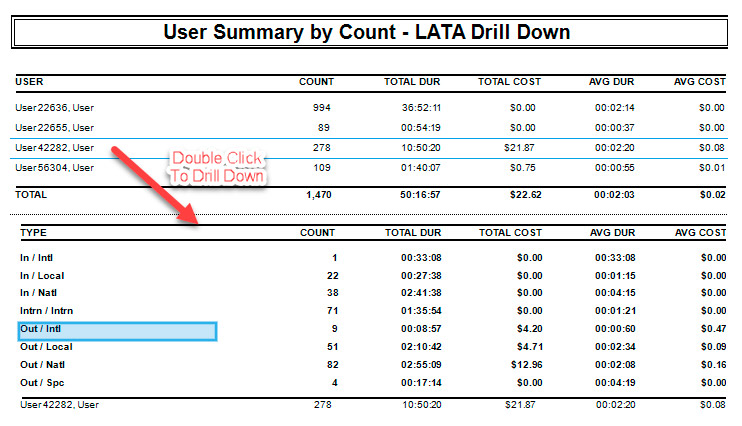Image resolution: width=742 pixels, height=426 pixels.
Task: Click the USER column header
Action: [28, 81]
